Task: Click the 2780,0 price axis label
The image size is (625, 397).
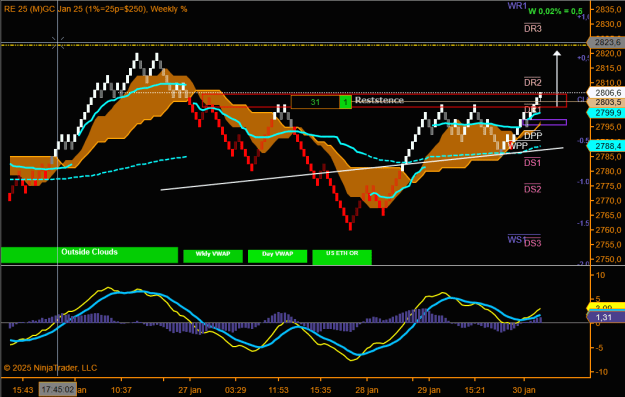Action: click(x=608, y=171)
